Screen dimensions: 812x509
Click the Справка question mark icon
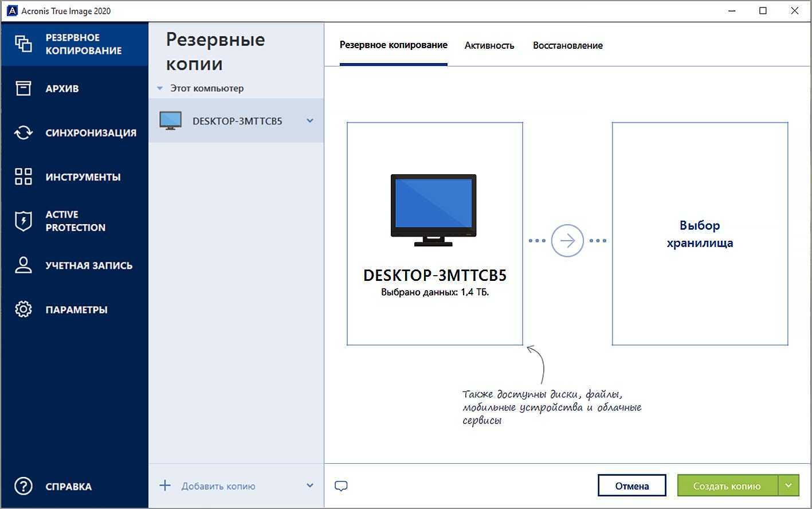[23, 486]
